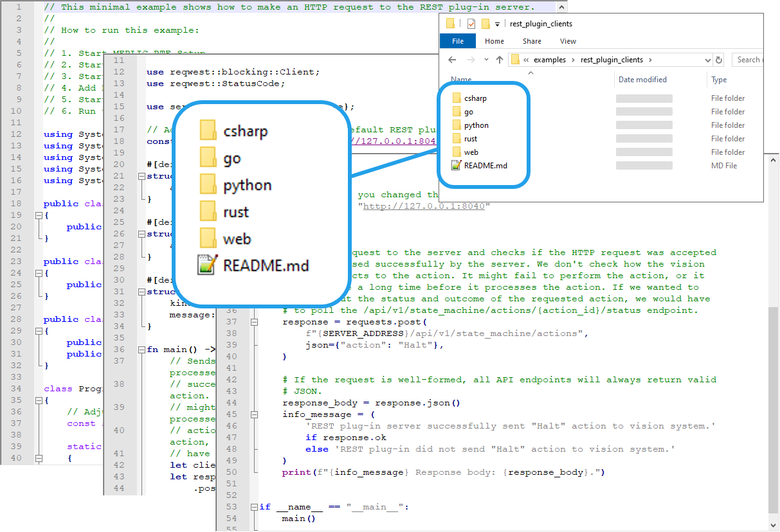Sort files by the Date modified column
Viewport: 780px width, 532px height.
point(642,80)
